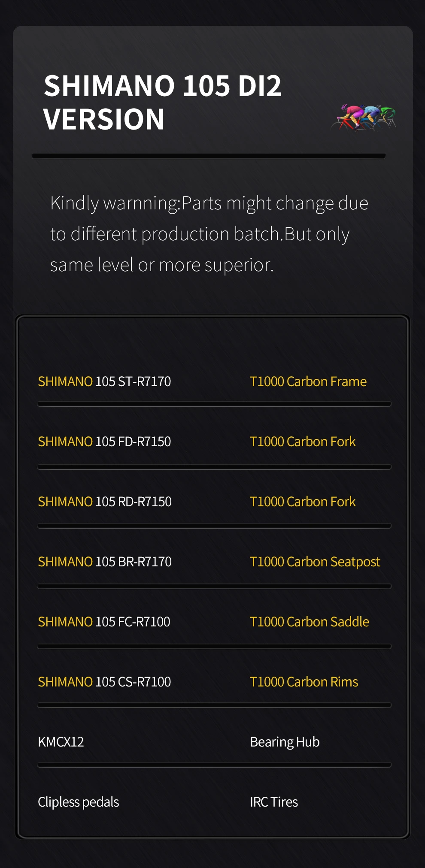The image size is (425, 868).
Task: Select the KMCX12 chain entry
Action: pos(61,742)
